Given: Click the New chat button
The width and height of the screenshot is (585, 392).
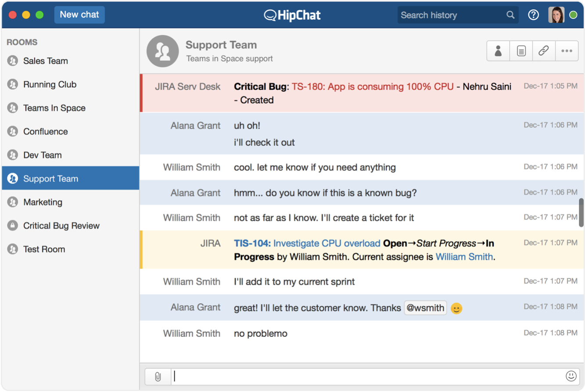Looking at the screenshot, I should click(79, 14).
